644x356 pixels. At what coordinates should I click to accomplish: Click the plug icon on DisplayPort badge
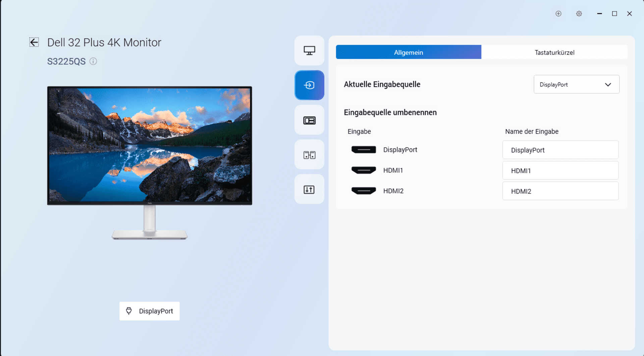(129, 311)
